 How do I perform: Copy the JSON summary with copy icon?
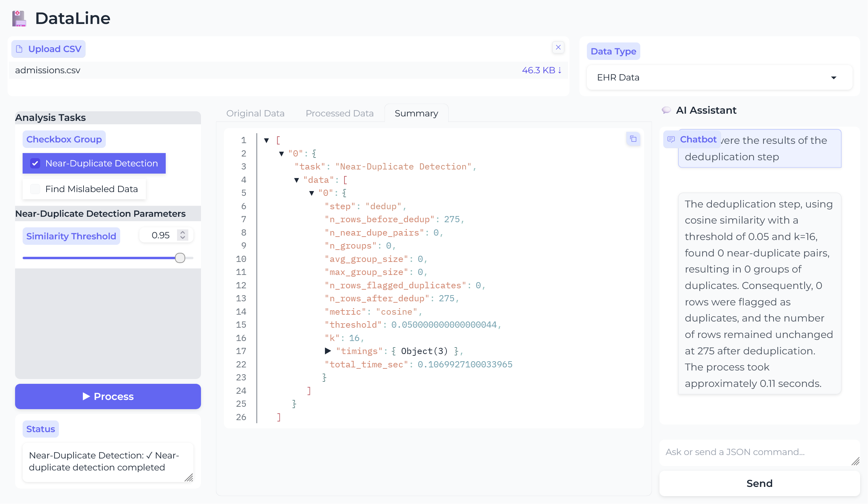[633, 139]
